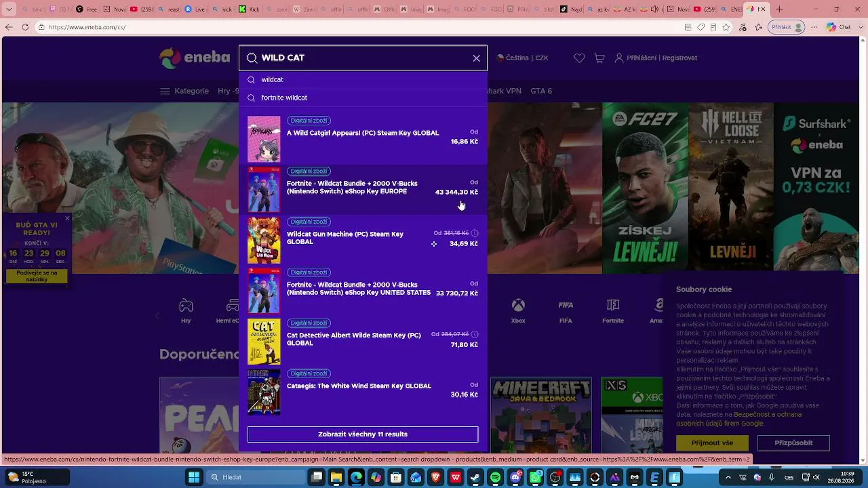This screenshot has height=488, width=868.
Task: Open Spotify from the taskbar
Action: click(x=495, y=477)
